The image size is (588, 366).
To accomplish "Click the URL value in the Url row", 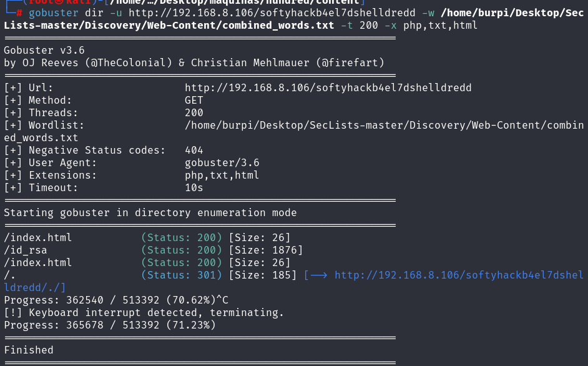I will (328, 88).
